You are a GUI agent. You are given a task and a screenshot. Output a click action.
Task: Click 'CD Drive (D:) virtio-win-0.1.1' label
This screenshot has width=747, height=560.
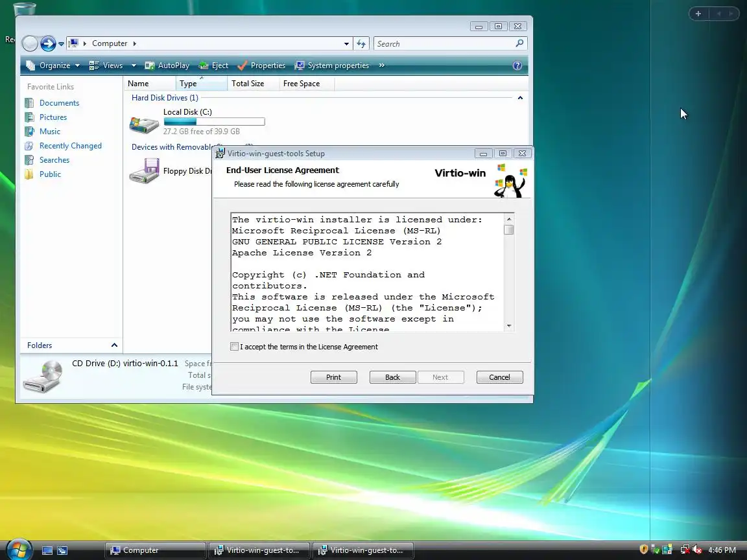[x=124, y=364]
